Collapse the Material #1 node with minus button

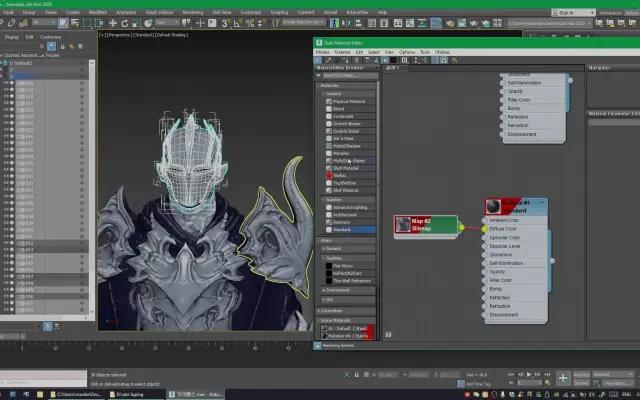(x=542, y=202)
